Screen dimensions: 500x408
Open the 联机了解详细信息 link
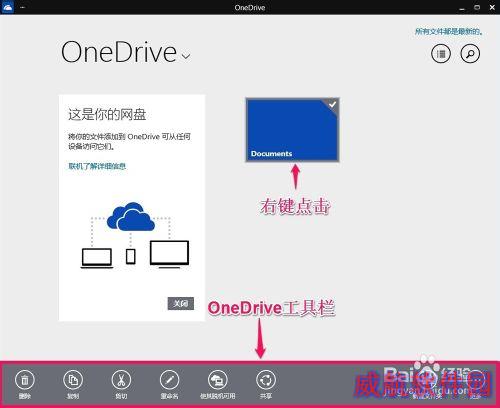point(97,166)
